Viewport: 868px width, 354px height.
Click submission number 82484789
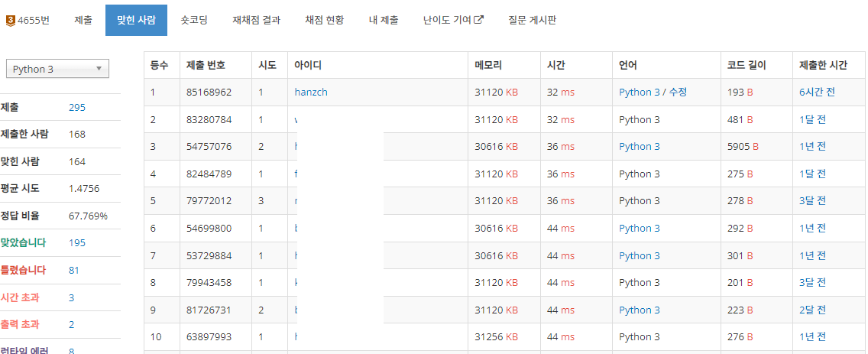209,174
